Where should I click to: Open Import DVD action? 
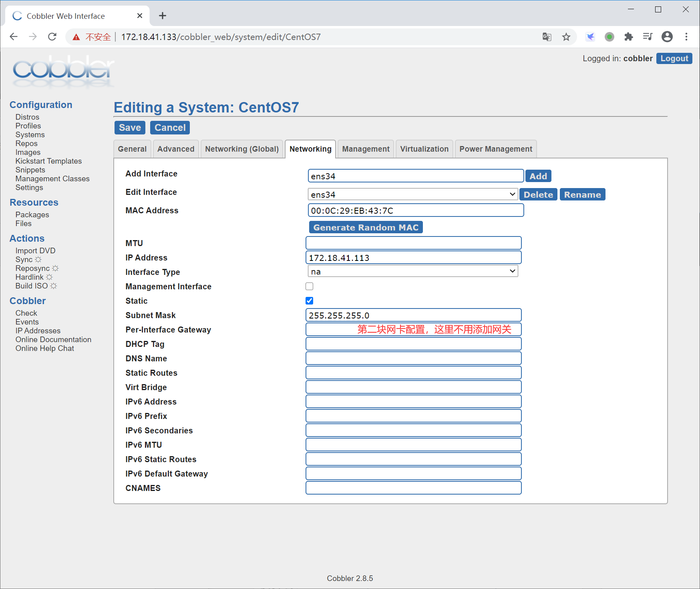(x=35, y=250)
